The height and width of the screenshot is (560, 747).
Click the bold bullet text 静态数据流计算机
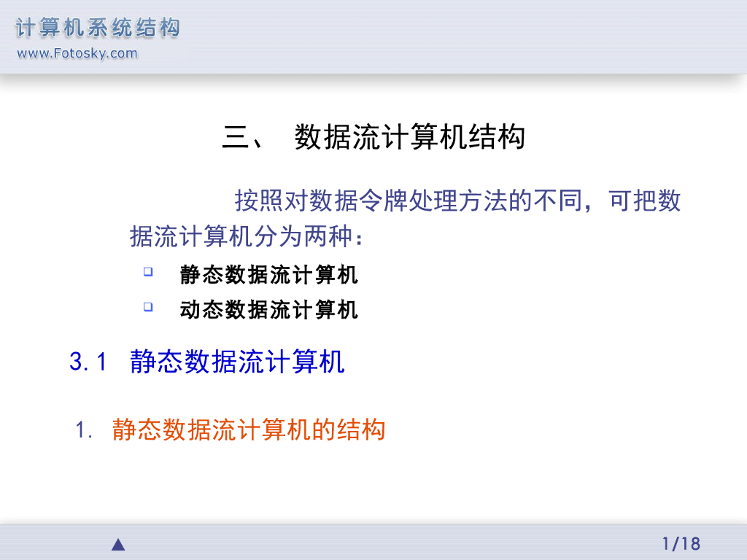(x=268, y=275)
